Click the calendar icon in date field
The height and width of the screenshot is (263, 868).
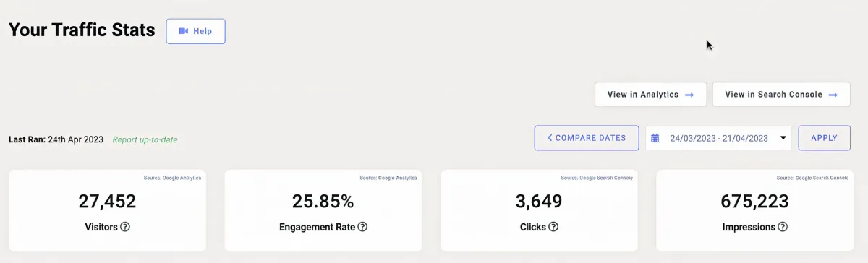pyautogui.click(x=655, y=138)
